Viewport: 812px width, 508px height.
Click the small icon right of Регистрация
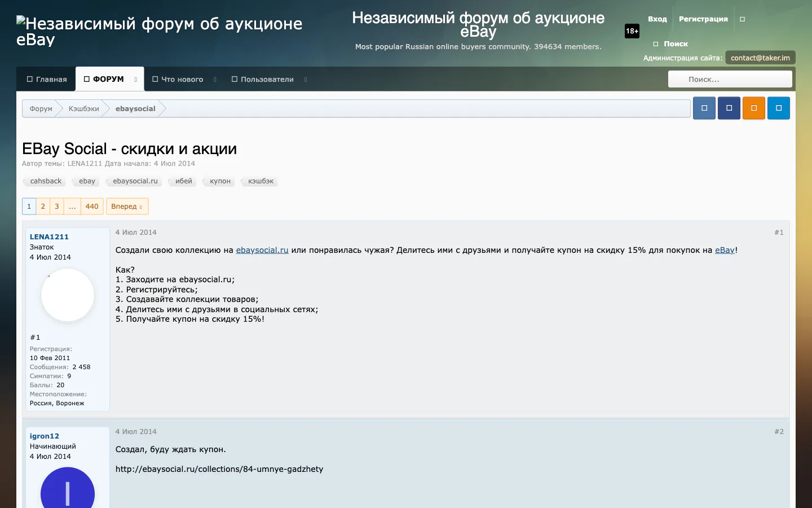tap(742, 19)
